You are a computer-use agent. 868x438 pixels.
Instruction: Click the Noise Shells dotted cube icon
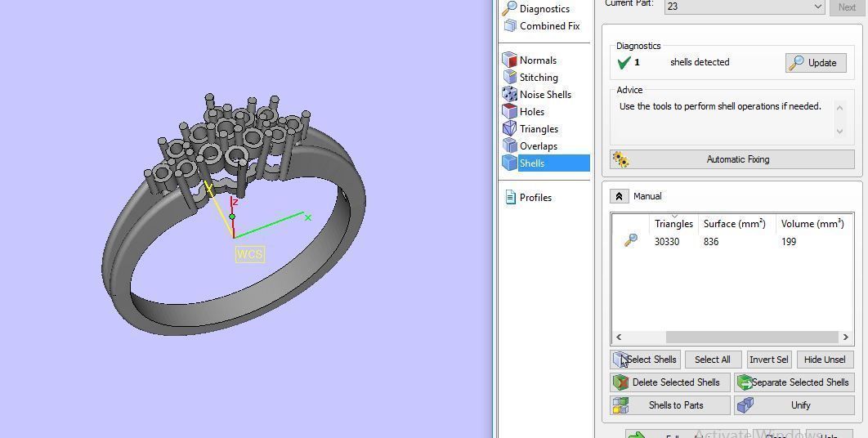tap(509, 94)
